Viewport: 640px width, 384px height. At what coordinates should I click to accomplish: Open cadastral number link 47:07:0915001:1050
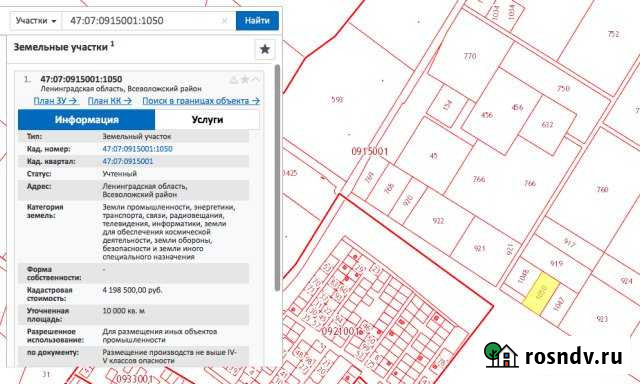click(x=137, y=149)
